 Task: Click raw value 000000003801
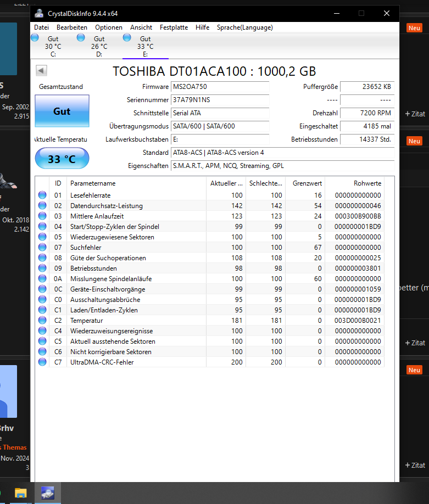(x=358, y=268)
